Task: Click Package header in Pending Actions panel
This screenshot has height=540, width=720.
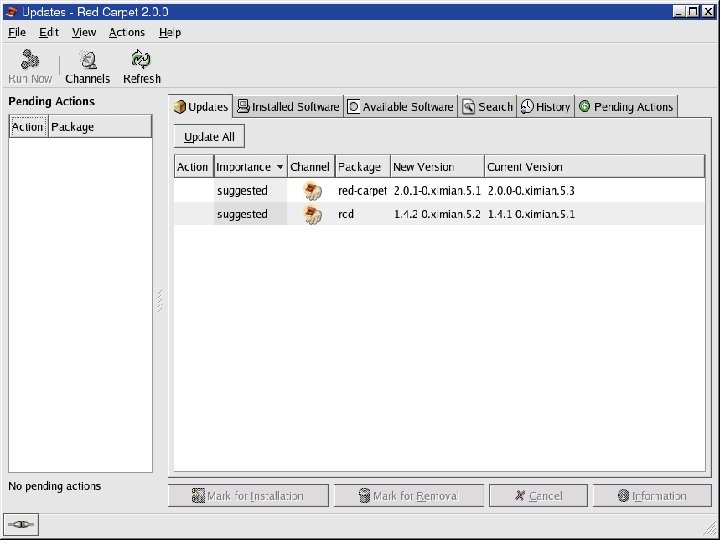Action: [100, 127]
